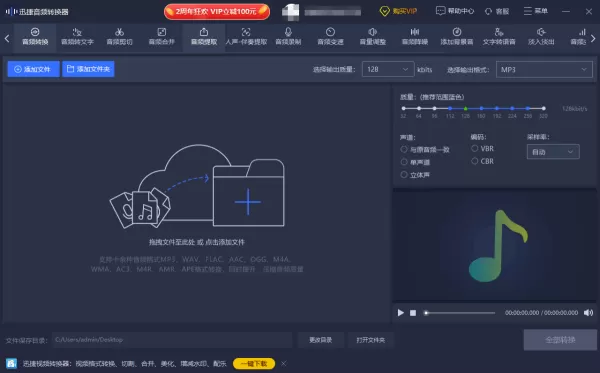Click the music note preview area

click(495, 245)
